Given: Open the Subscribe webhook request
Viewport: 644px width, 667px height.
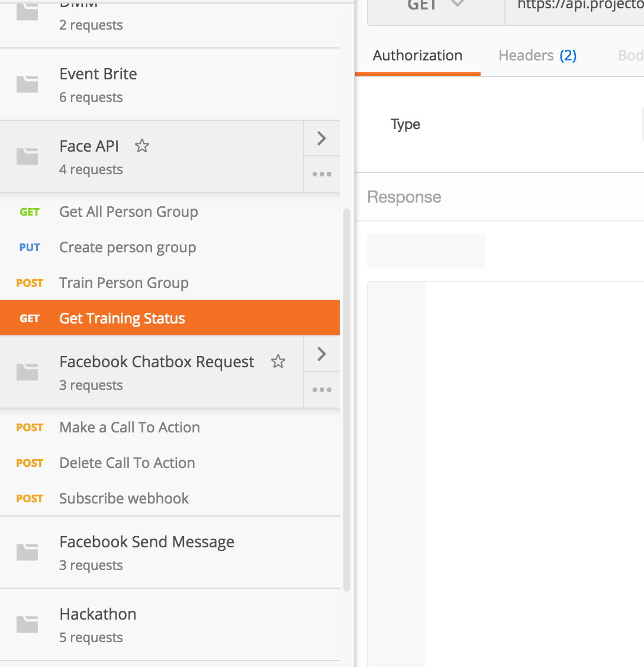Looking at the screenshot, I should [x=124, y=499].
